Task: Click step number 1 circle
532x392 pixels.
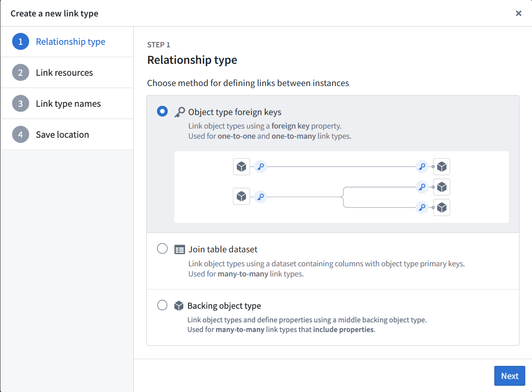Action: (20, 42)
